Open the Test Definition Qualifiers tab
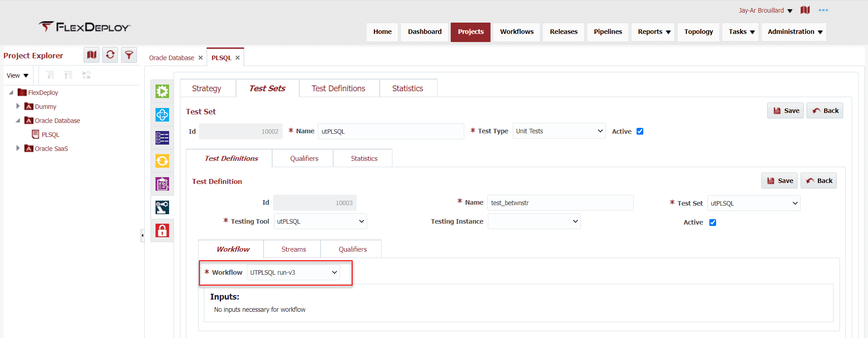The width and height of the screenshot is (868, 338). [x=351, y=249]
